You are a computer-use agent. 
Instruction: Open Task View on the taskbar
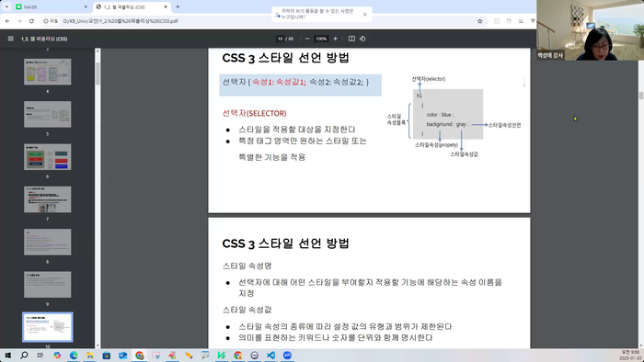click(x=40, y=355)
